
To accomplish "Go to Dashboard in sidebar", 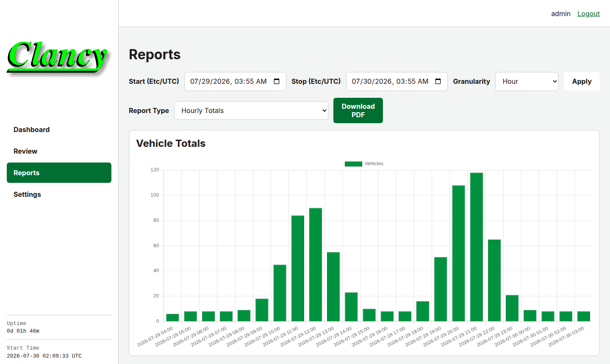I will point(59,130).
